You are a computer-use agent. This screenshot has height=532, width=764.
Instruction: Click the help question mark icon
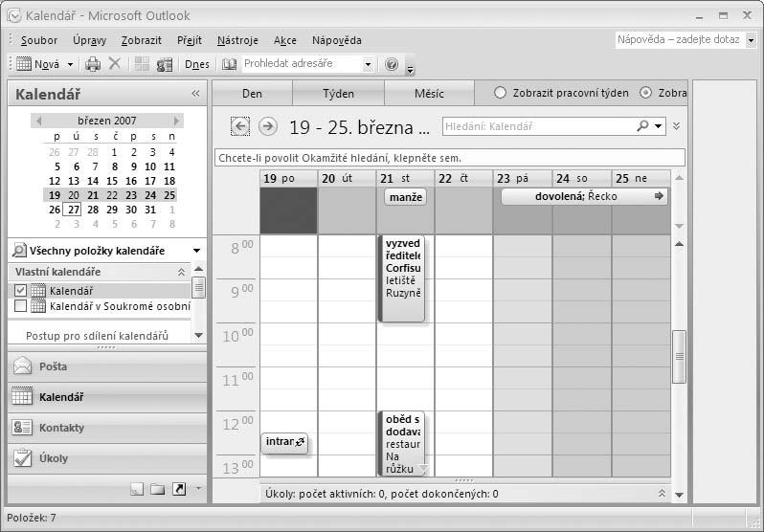coord(392,64)
